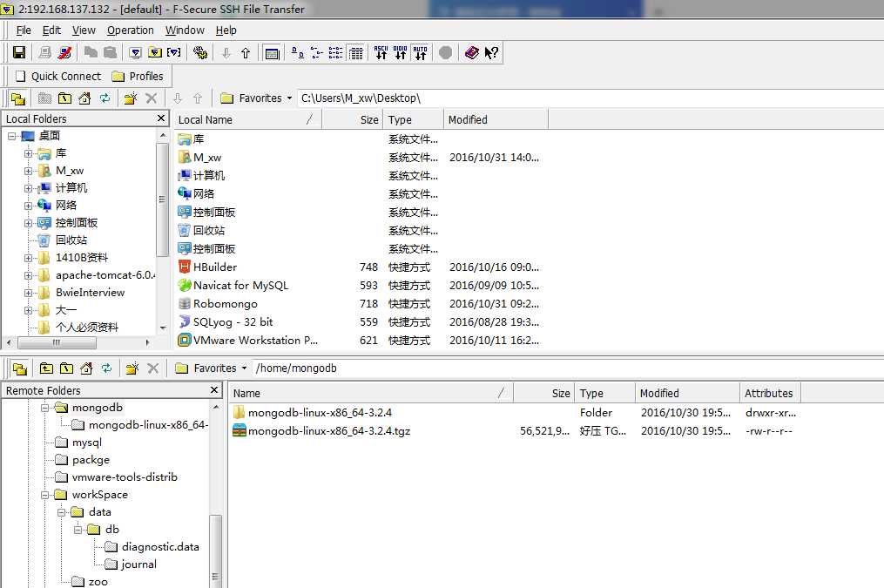Screen dimensions: 884x588
Task: Click the What's This help cursor icon
Action: click(491, 52)
